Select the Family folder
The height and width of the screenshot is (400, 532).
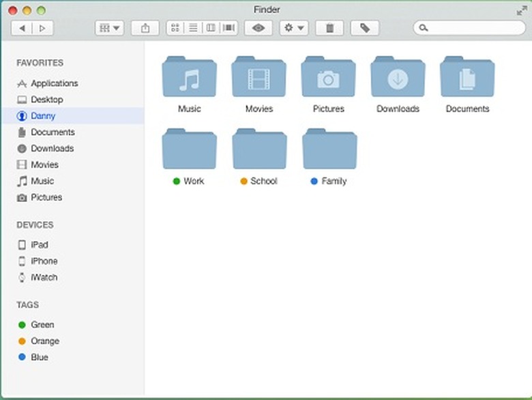click(329, 149)
